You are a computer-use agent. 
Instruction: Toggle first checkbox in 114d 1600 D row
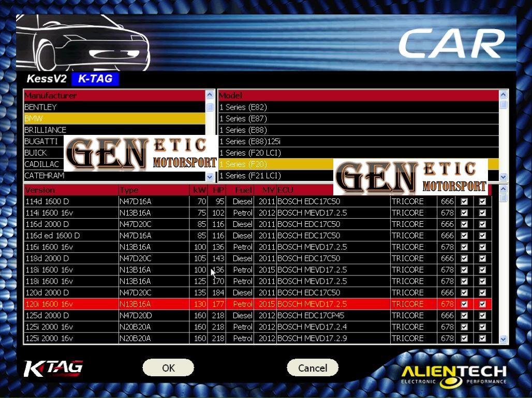tap(464, 202)
